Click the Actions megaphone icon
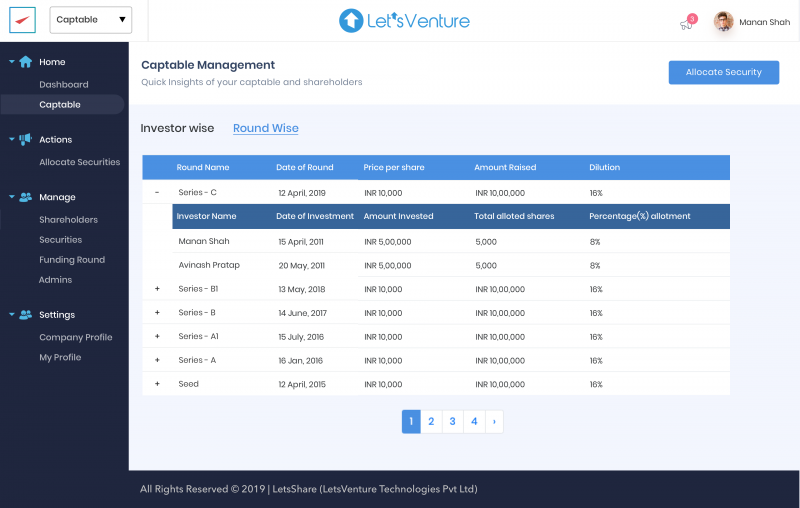 click(x=26, y=139)
